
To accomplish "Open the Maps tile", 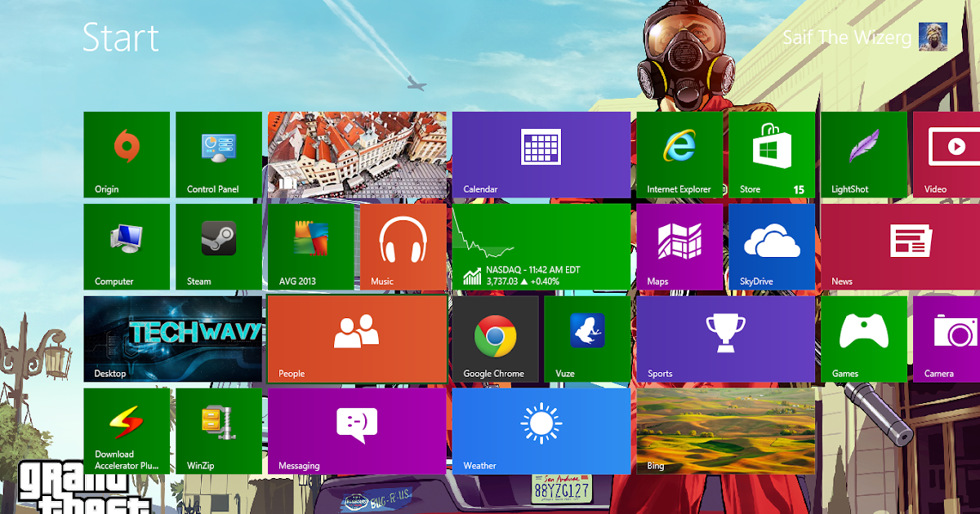I will point(680,247).
